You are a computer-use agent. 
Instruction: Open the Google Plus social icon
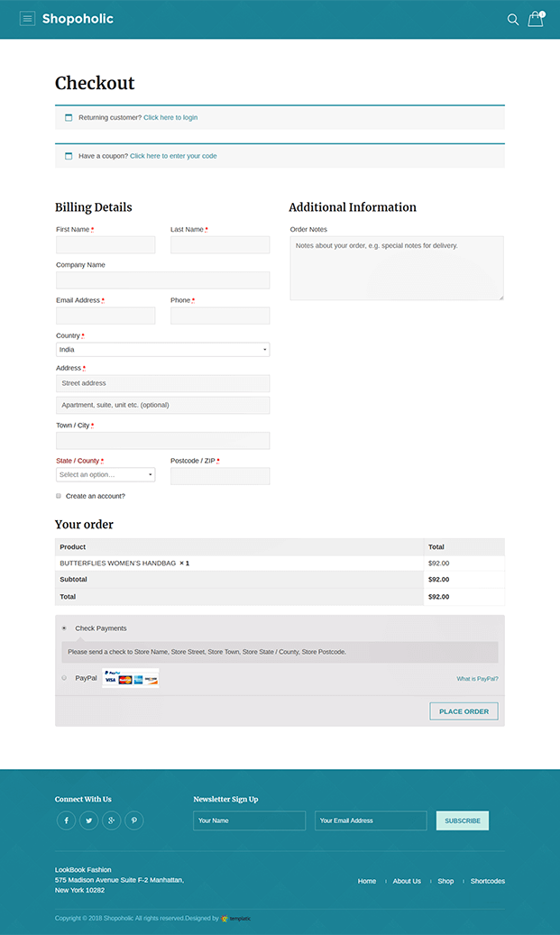click(111, 820)
